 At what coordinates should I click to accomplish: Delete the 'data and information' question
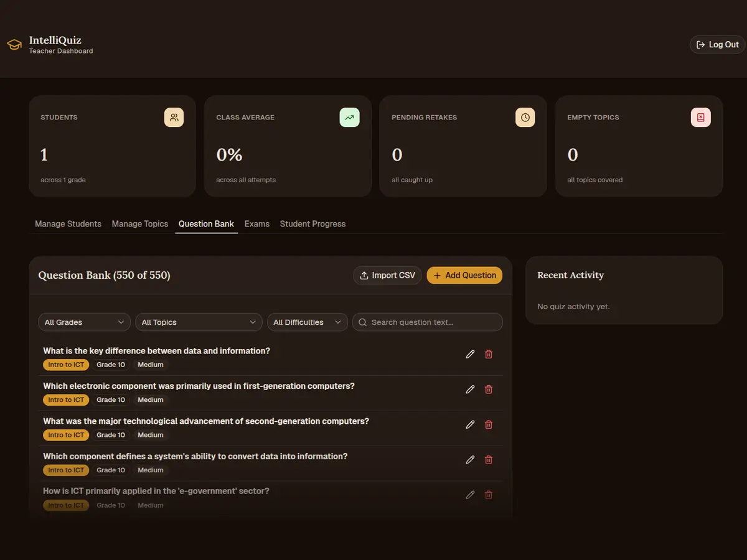489,354
